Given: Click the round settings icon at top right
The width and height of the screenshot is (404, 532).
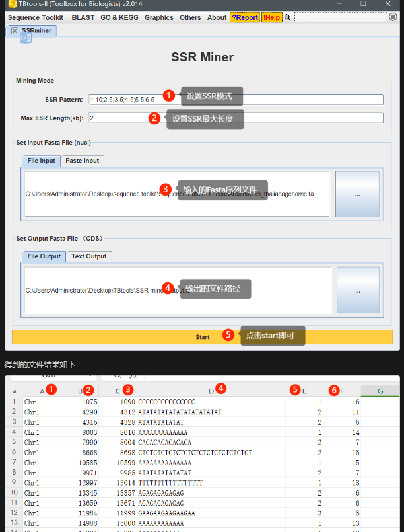Looking at the screenshot, I should 393,17.
